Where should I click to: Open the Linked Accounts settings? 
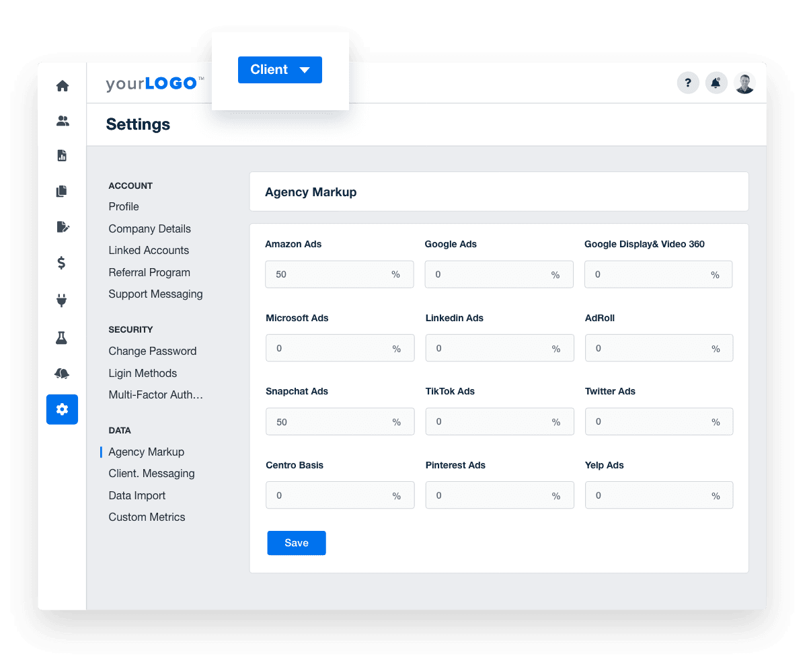pyautogui.click(x=149, y=250)
